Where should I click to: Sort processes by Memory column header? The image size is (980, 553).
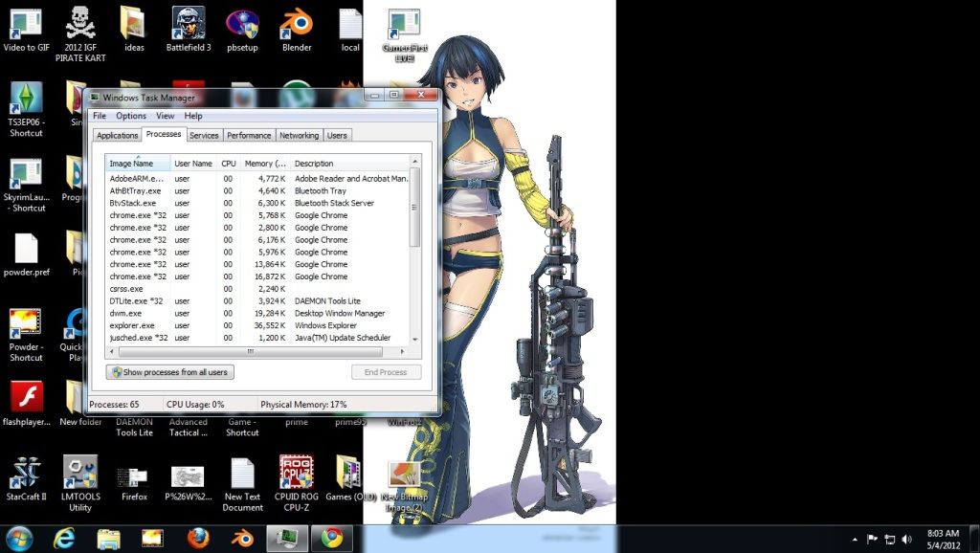pyautogui.click(x=265, y=164)
